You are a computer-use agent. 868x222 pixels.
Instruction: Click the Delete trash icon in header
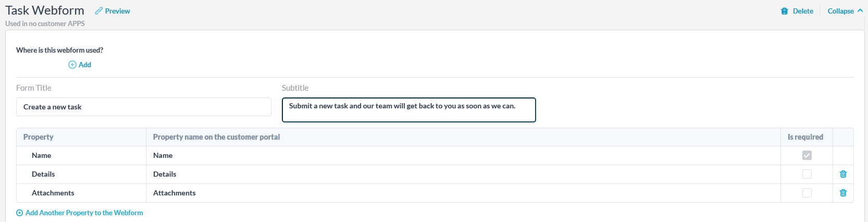[x=785, y=11]
